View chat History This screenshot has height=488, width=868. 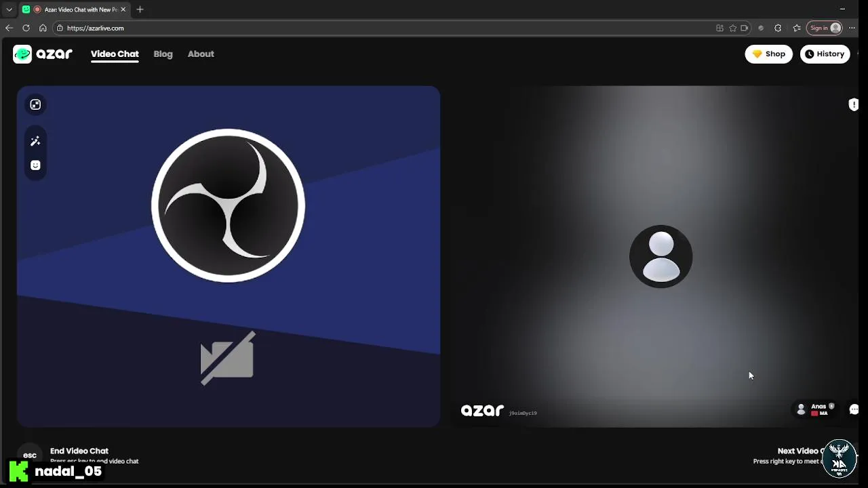point(825,54)
